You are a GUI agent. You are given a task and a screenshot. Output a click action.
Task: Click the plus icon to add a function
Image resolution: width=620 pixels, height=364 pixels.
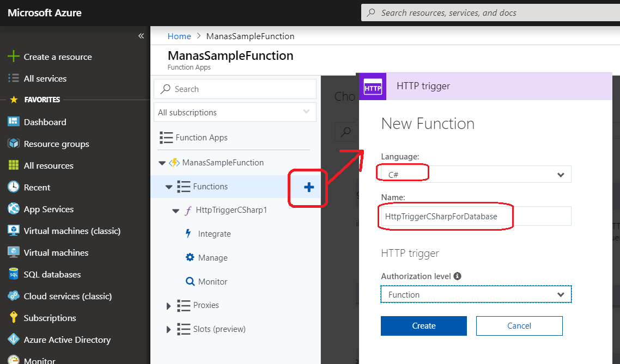(308, 188)
